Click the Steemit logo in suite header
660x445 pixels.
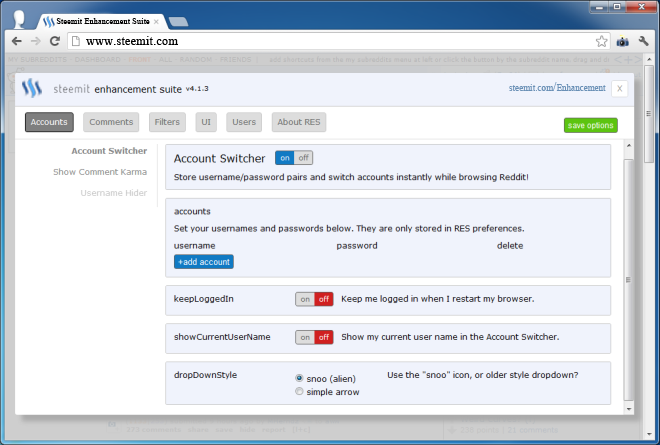[32, 88]
